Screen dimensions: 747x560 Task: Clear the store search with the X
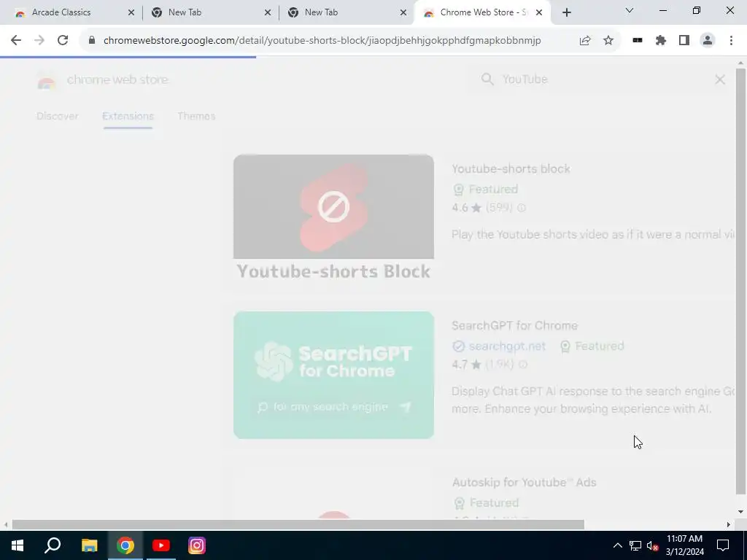point(720,79)
